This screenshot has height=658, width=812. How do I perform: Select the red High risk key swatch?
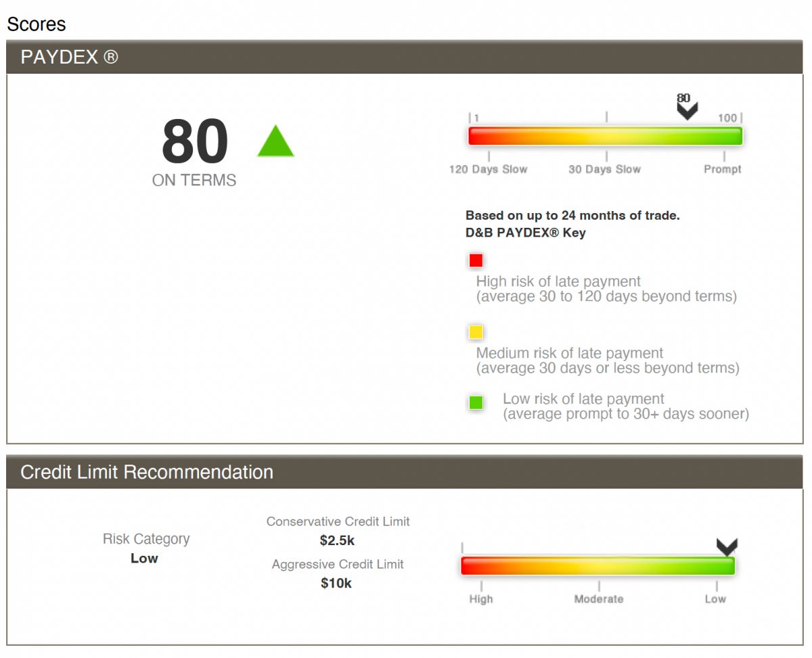[476, 260]
